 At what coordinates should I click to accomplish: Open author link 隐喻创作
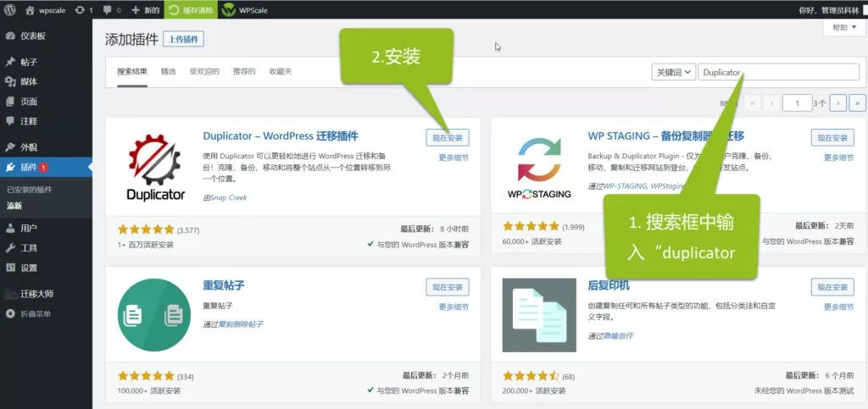[x=618, y=335]
